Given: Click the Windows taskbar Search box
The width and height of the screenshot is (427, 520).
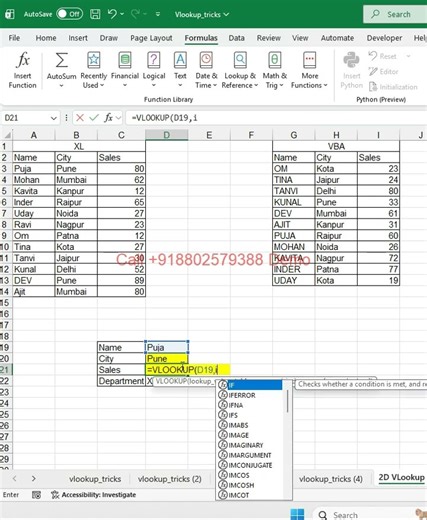Looking at the screenshot, I should point(370,515).
